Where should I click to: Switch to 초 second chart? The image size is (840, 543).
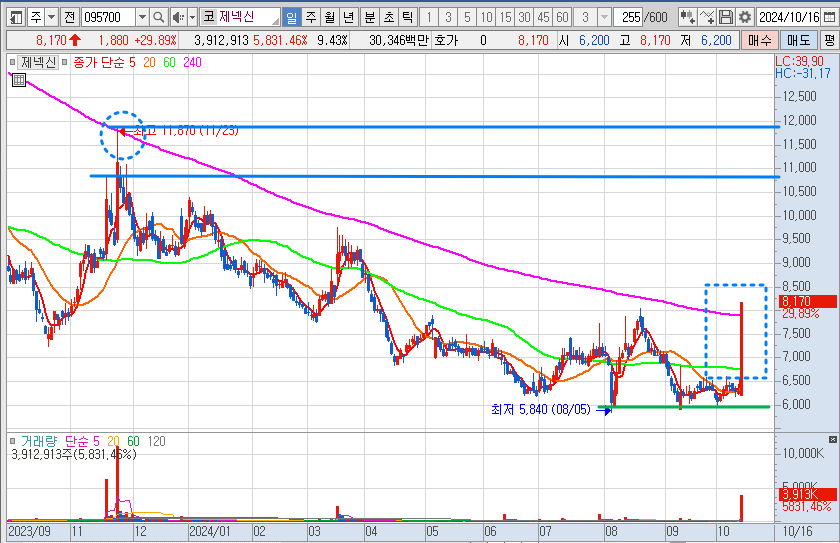click(389, 18)
